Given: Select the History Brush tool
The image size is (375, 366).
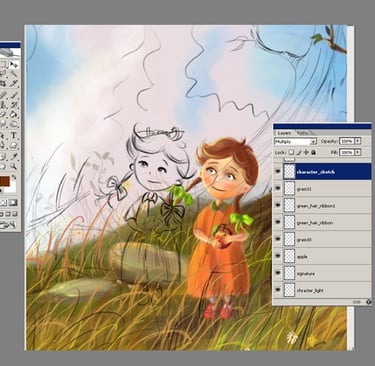Looking at the screenshot, I should pyautogui.click(x=14, y=105).
